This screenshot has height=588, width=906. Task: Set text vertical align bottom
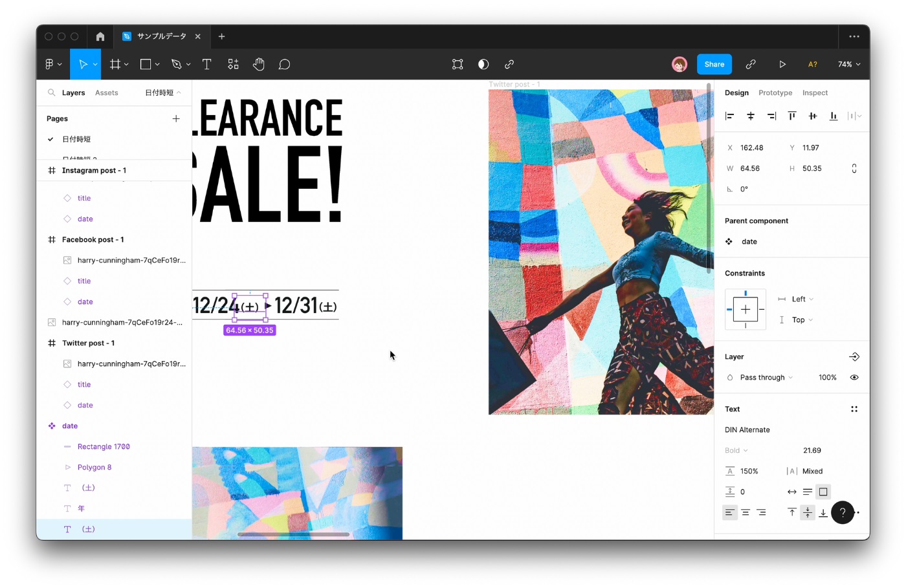[x=823, y=512]
